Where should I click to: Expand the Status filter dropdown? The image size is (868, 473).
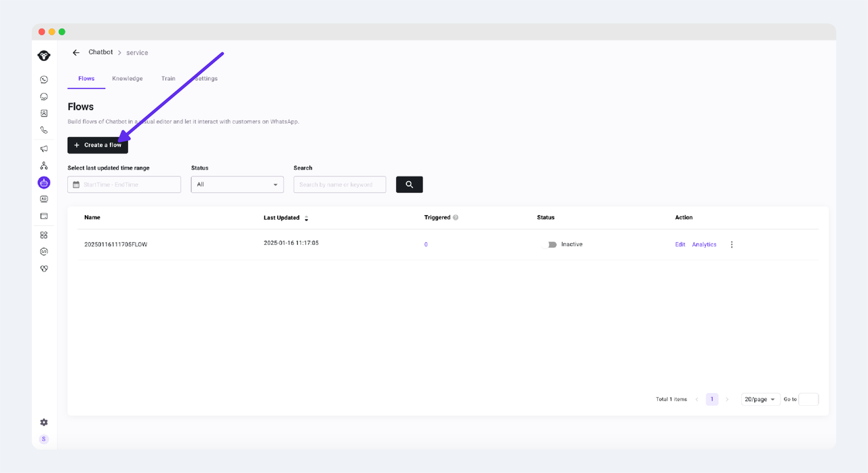[x=237, y=185]
